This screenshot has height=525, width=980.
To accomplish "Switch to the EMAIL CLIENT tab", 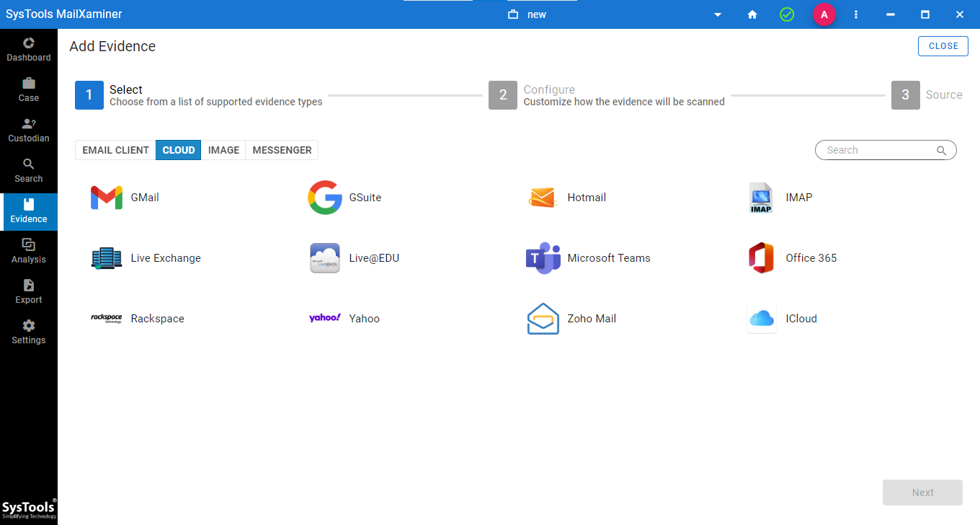I will click(115, 150).
